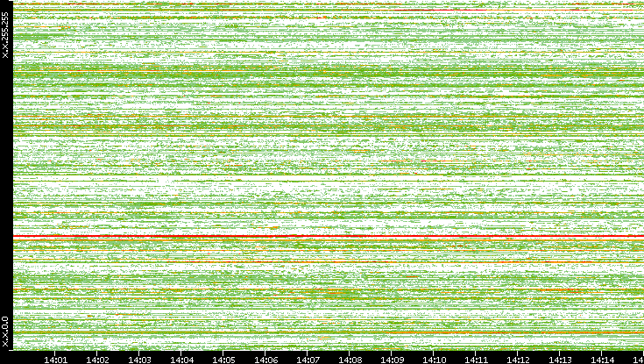Click the 14:03 tick label
Image resolution: width=644 pixels, height=364 pixels.
[139, 360]
